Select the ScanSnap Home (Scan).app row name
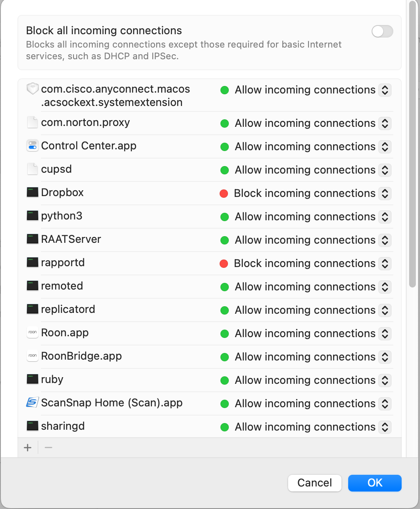This screenshot has height=509, width=420. click(x=112, y=403)
